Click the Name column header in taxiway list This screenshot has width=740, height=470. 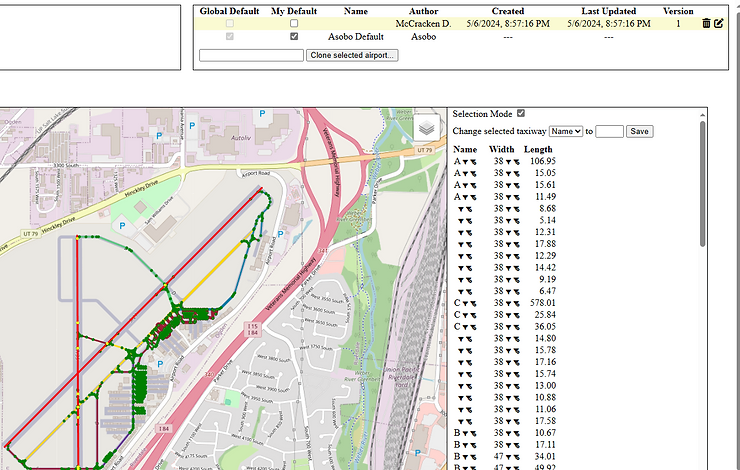pyautogui.click(x=465, y=149)
